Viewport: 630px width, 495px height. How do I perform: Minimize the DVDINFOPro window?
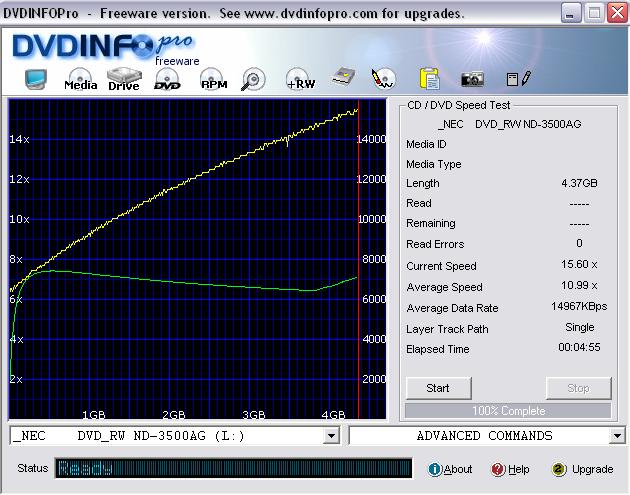point(571,13)
